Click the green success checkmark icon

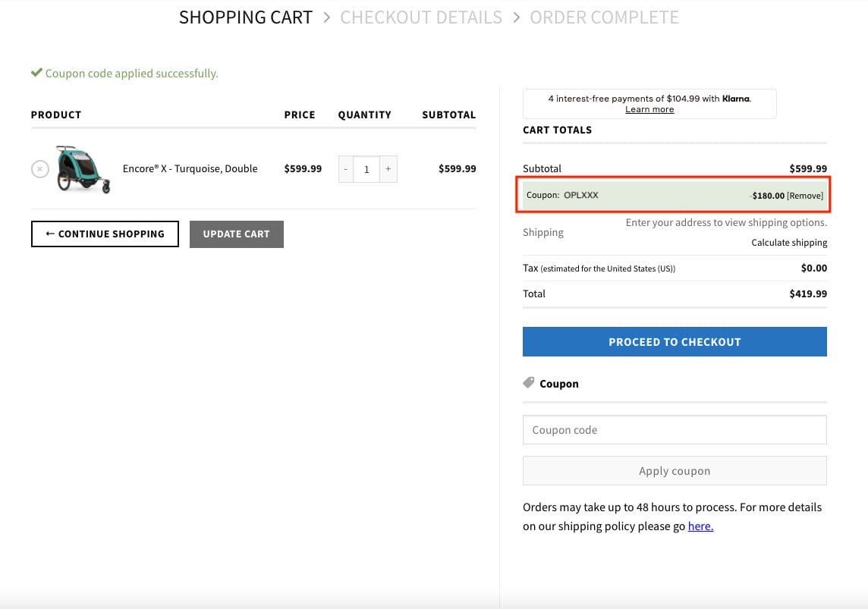36,73
